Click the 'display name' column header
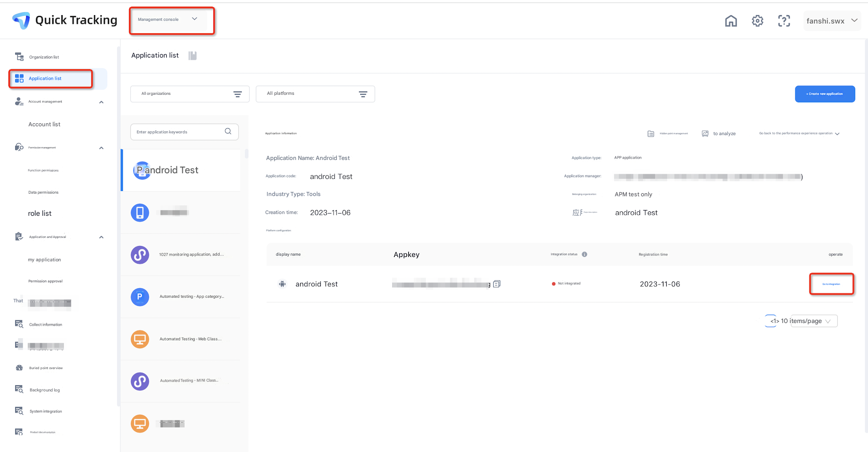The image size is (868, 452). [x=288, y=254]
